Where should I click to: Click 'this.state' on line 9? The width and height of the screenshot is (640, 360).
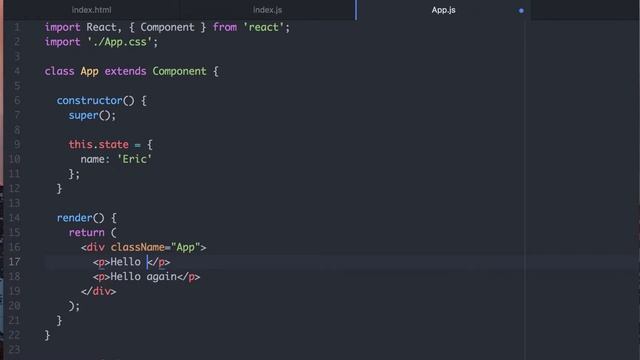tap(98, 144)
